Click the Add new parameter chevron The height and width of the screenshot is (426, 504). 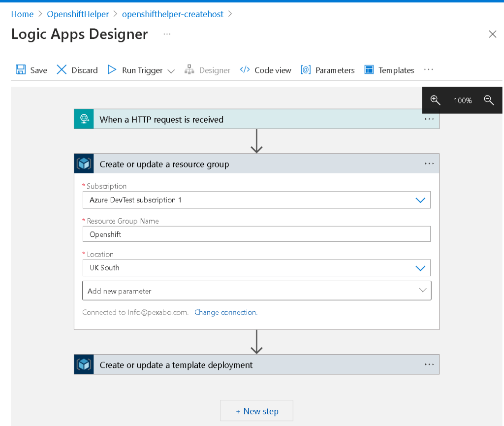click(x=423, y=290)
